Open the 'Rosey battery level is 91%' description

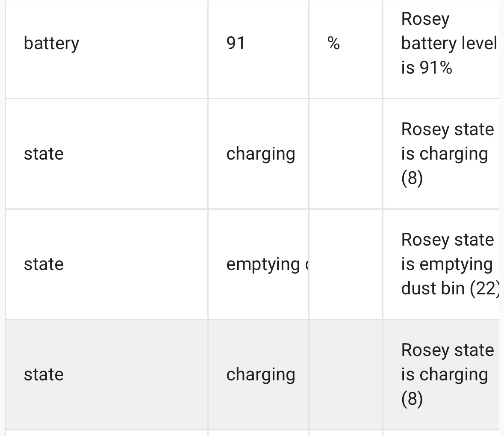(x=449, y=43)
